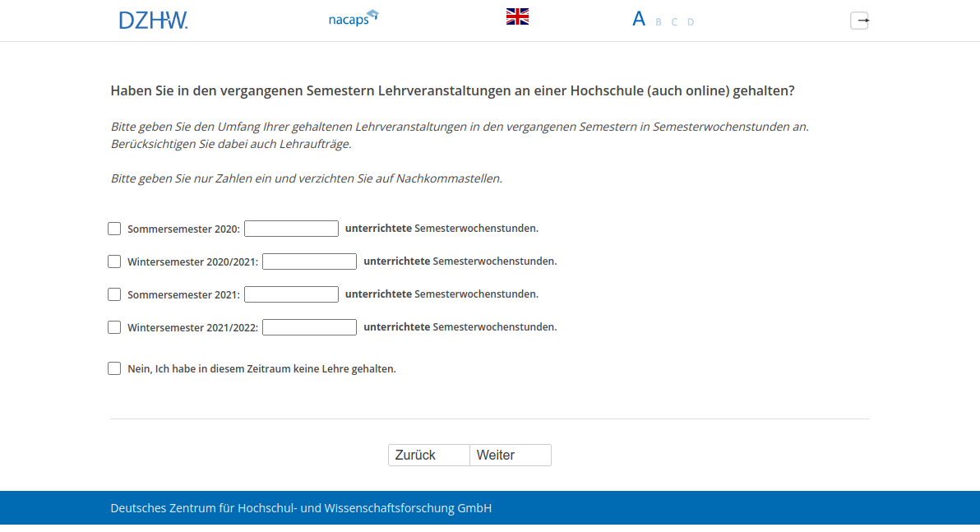Select font size option D
980x532 pixels.
click(691, 22)
